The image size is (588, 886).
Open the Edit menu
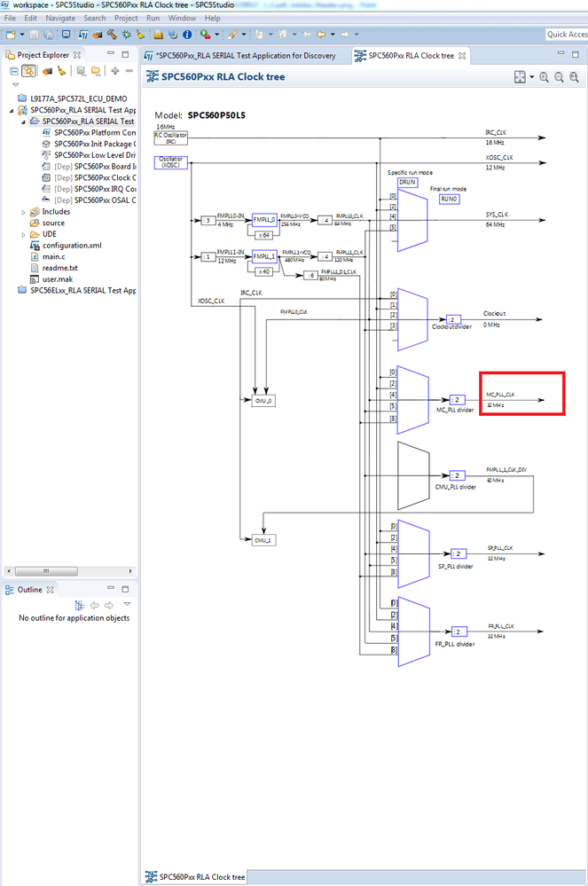(30, 18)
